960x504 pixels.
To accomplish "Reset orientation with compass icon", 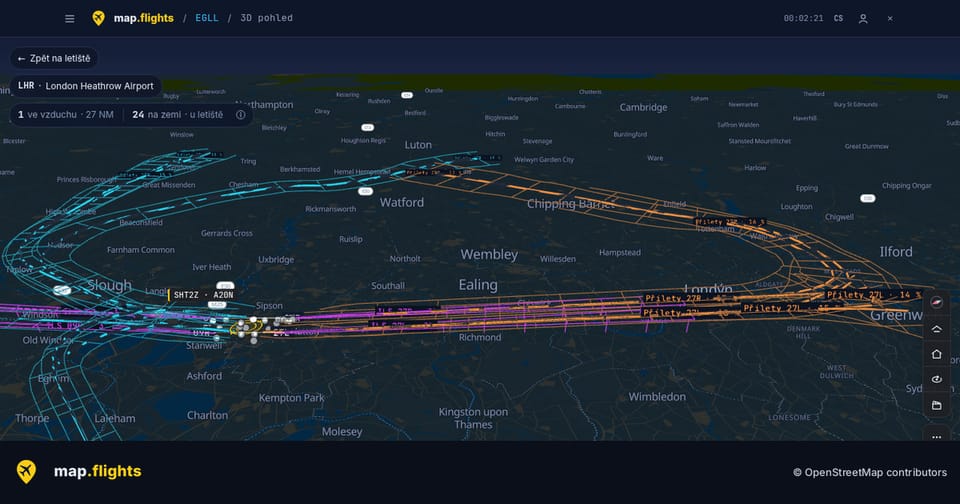I will pyautogui.click(x=937, y=303).
